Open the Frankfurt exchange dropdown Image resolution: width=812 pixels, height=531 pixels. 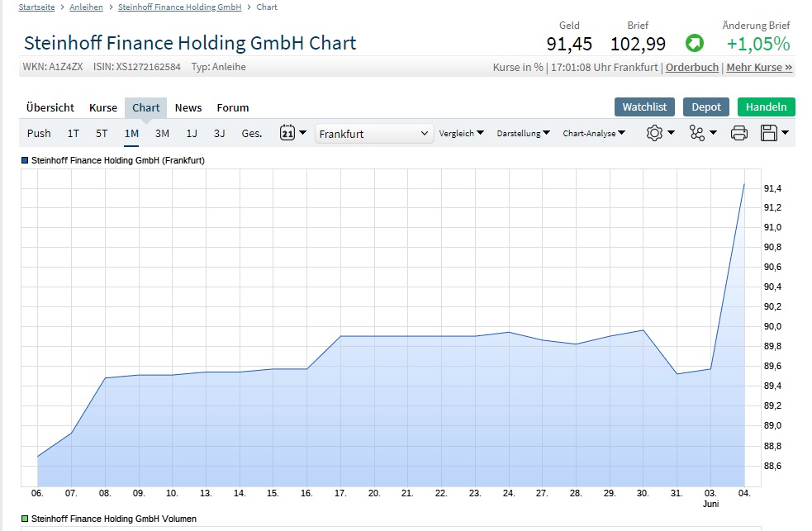pos(373,133)
